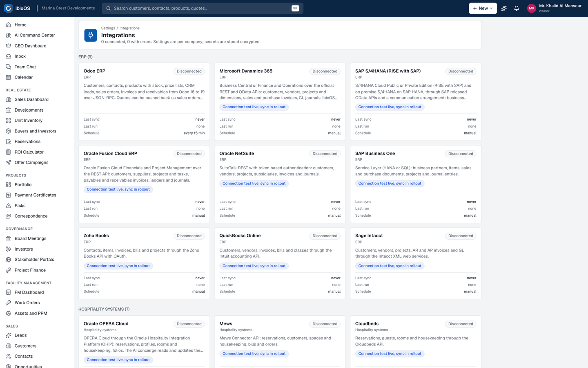Open Investors under Governance
This screenshot has width=588, height=368.
click(37, 249)
